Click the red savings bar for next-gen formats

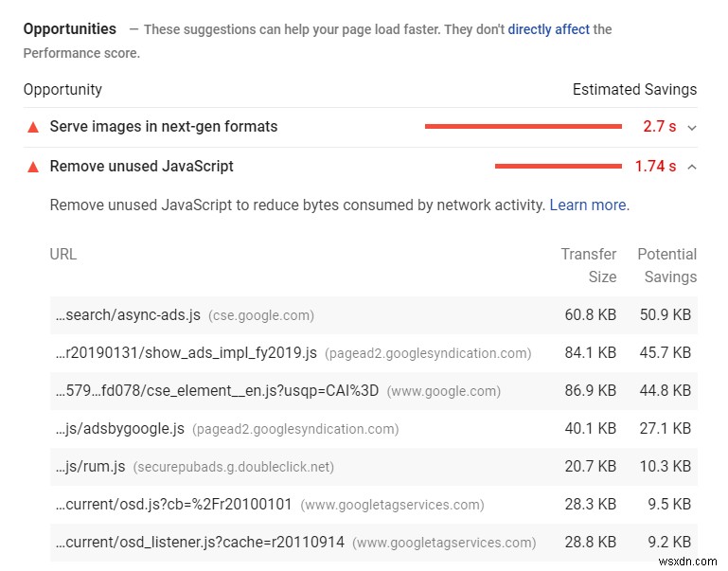click(524, 126)
